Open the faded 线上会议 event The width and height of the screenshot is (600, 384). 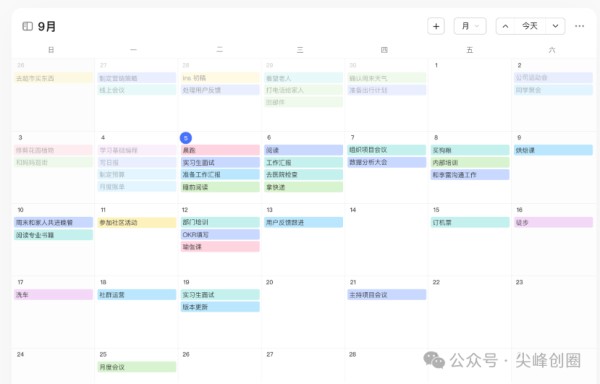click(137, 90)
